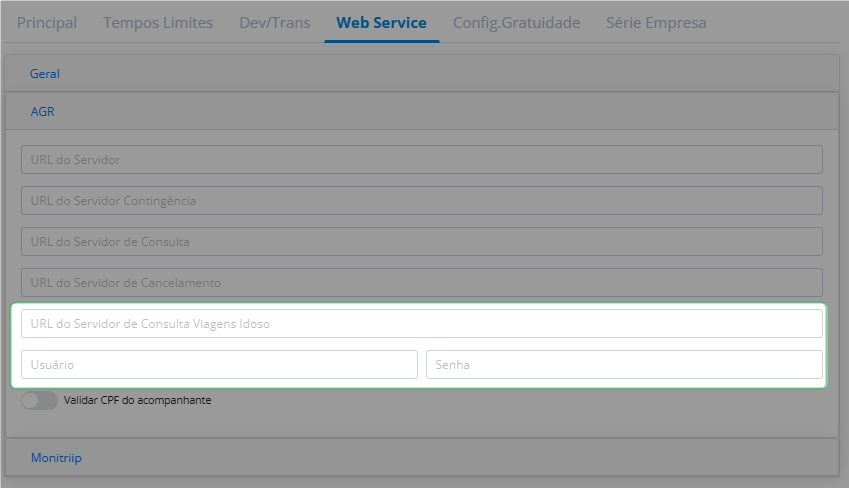Collapse the AGR section
The width and height of the screenshot is (849, 488).
click(422, 111)
